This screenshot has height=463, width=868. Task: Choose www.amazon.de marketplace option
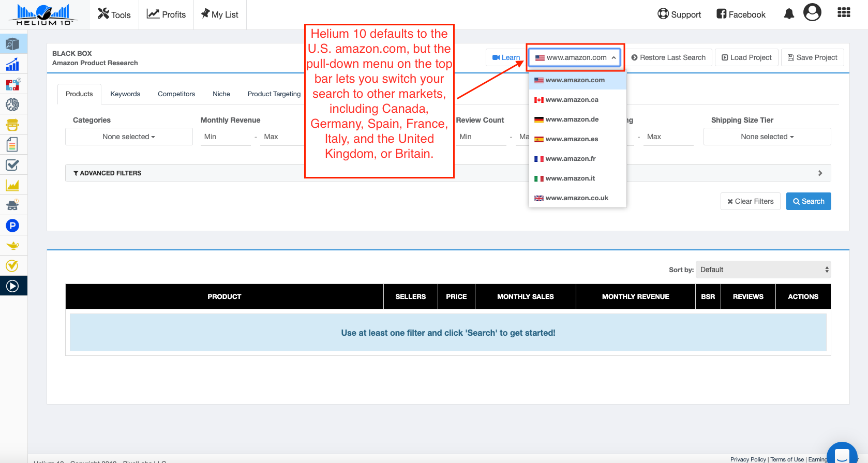pos(572,120)
